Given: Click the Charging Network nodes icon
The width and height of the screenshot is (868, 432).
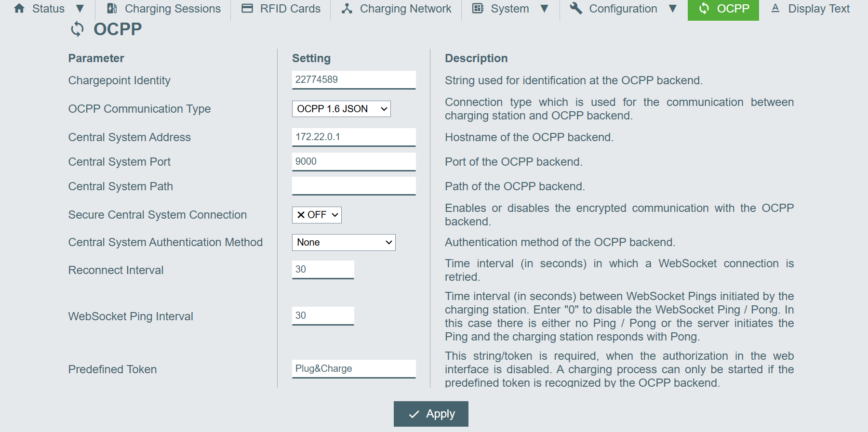Looking at the screenshot, I should [347, 9].
